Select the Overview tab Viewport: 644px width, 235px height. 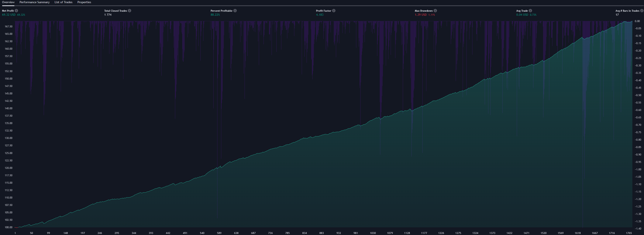coord(8,2)
